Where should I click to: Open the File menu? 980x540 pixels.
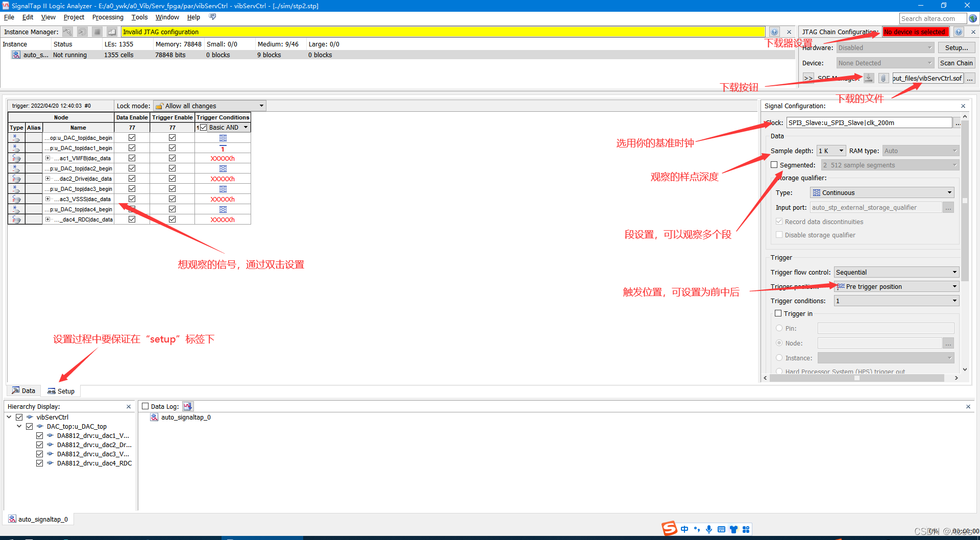tap(9, 17)
